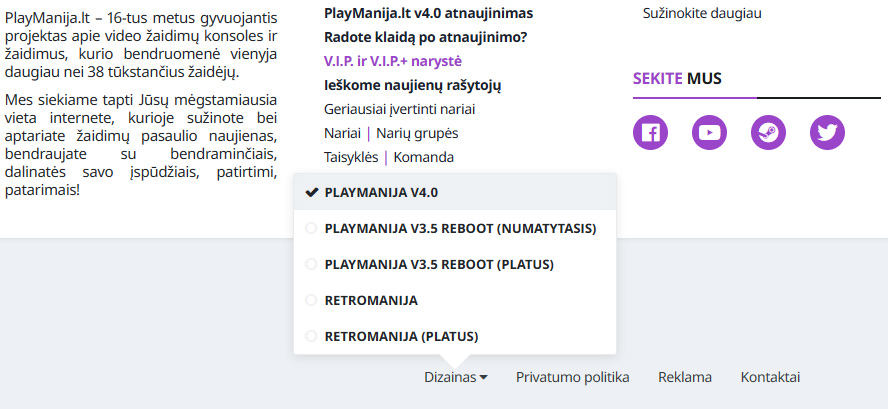The height and width of the screenshot is (409, 888).
Task: Open the Kontaktai footer link
Action: point(770,377)
